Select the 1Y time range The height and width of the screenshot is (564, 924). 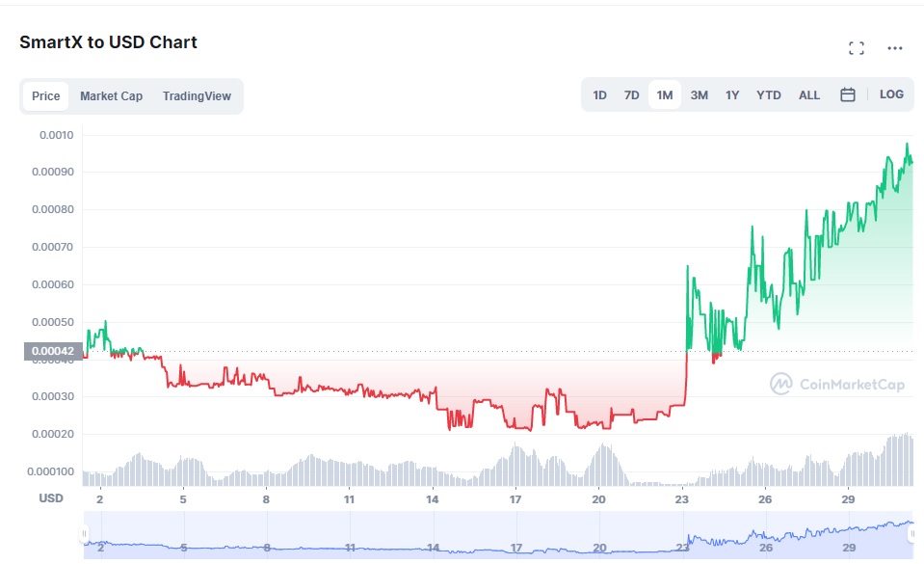pos(732,95)
